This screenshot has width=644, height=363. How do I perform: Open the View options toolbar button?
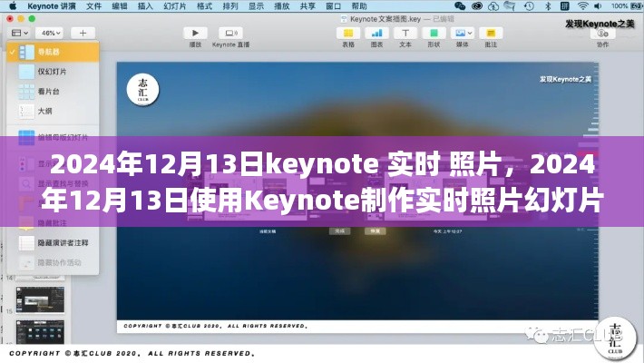19,33
